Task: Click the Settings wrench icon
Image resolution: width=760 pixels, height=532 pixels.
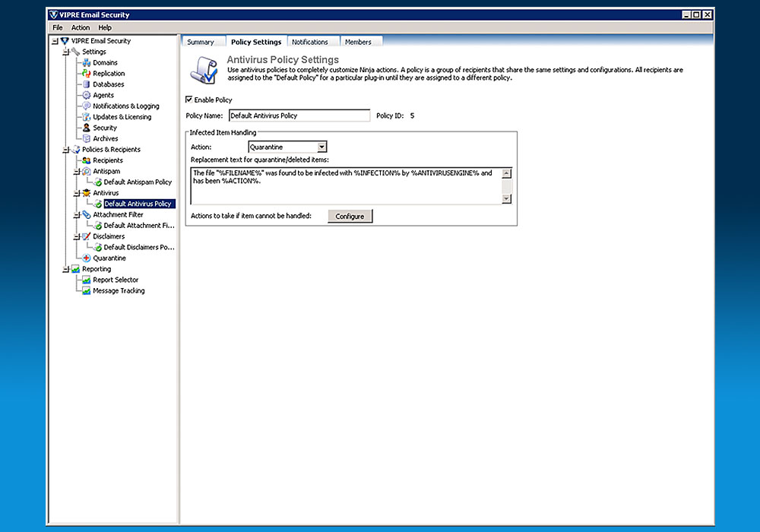Action: [75, 52]
